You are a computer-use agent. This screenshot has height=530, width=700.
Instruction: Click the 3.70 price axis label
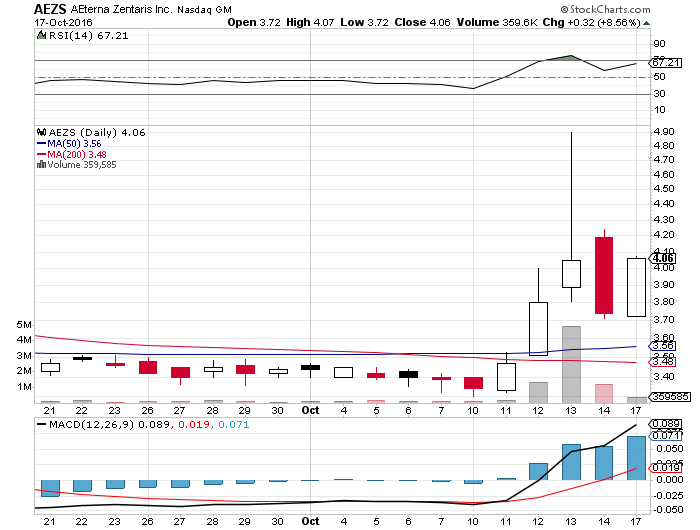[664, 320]
